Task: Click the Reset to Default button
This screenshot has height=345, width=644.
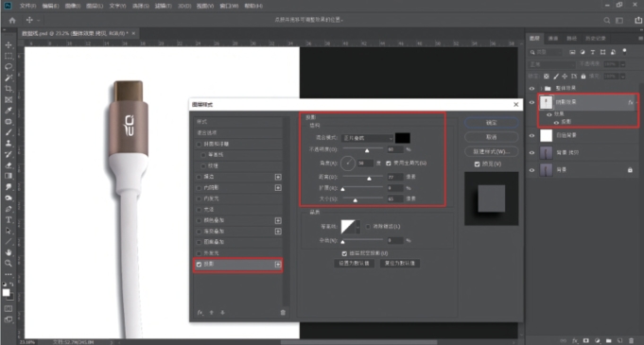Action: click(x=400, y=264)
